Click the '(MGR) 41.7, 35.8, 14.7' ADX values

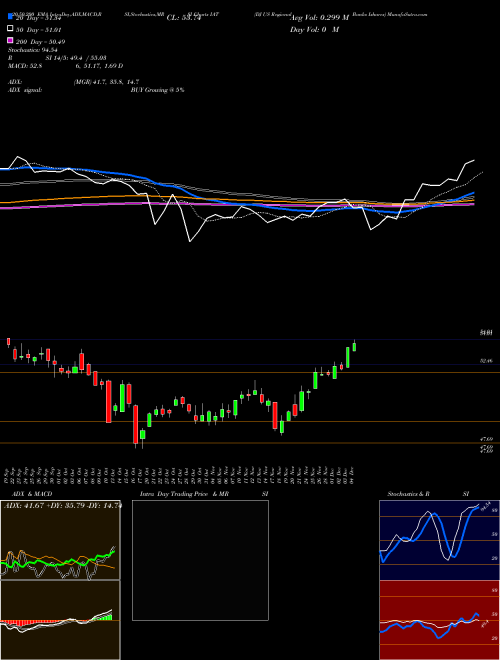(x=106, y=82)
